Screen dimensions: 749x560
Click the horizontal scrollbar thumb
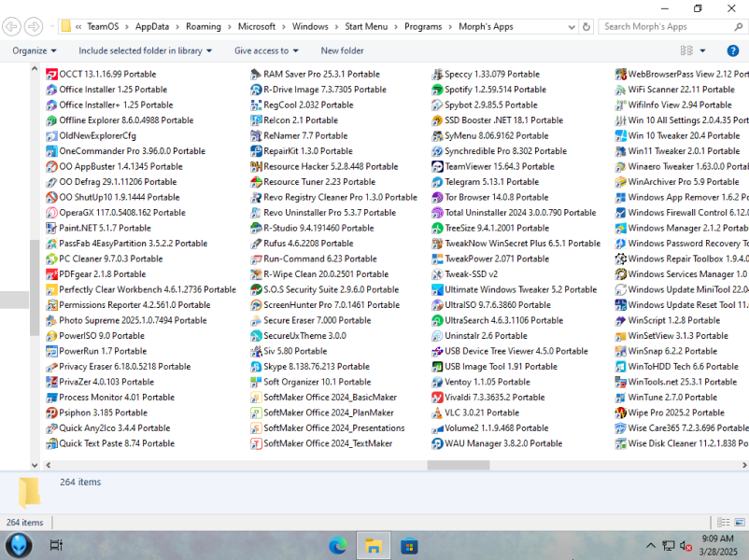coord(459,465)
